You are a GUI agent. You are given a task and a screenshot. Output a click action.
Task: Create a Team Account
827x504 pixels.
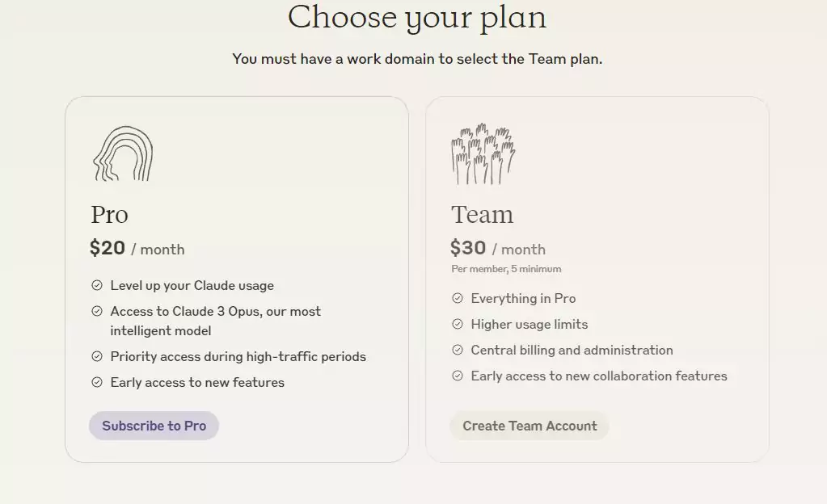530,426
